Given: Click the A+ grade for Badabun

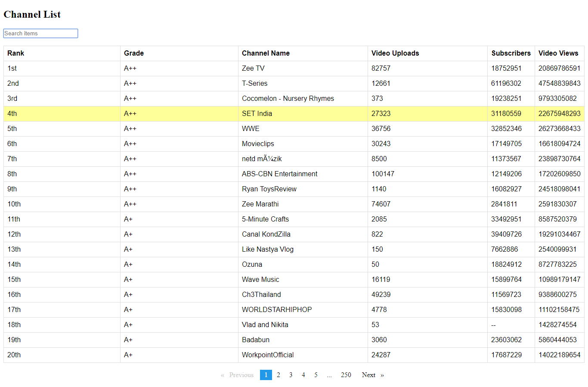Looking at the screenshot, I should click(x=128, y=340).
